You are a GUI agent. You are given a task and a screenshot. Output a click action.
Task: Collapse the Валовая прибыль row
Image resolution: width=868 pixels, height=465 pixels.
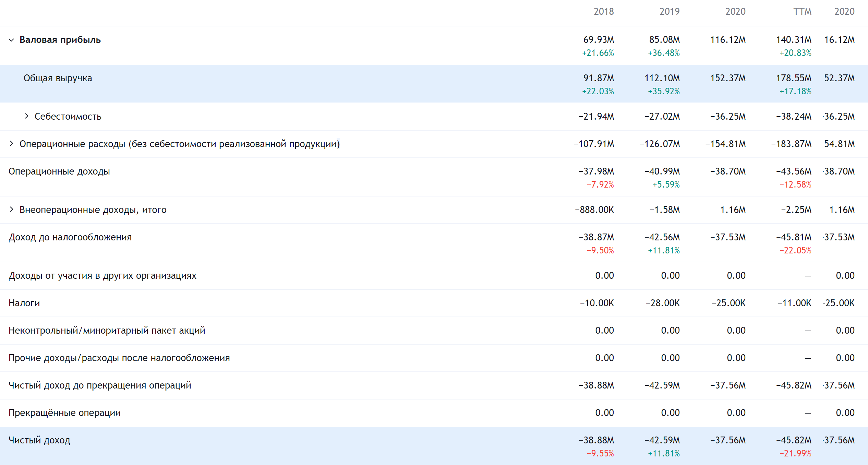[11, 40]
